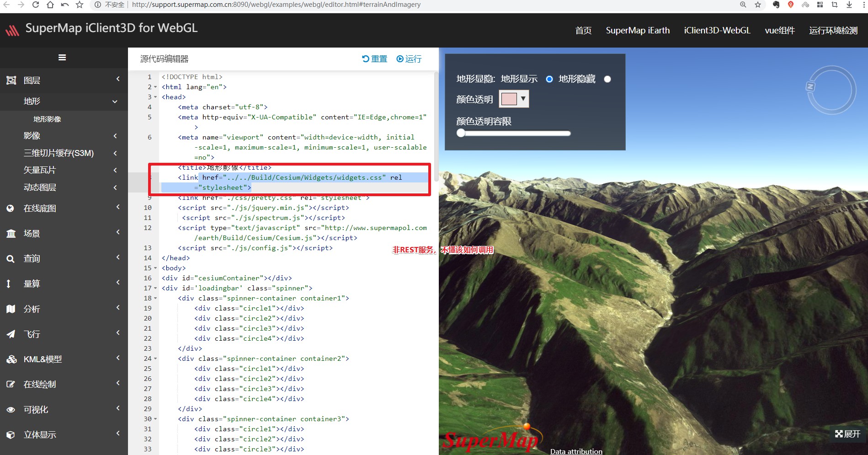Open the vue组件 nav item
The image size is (868, 455).
click(780, 31)
